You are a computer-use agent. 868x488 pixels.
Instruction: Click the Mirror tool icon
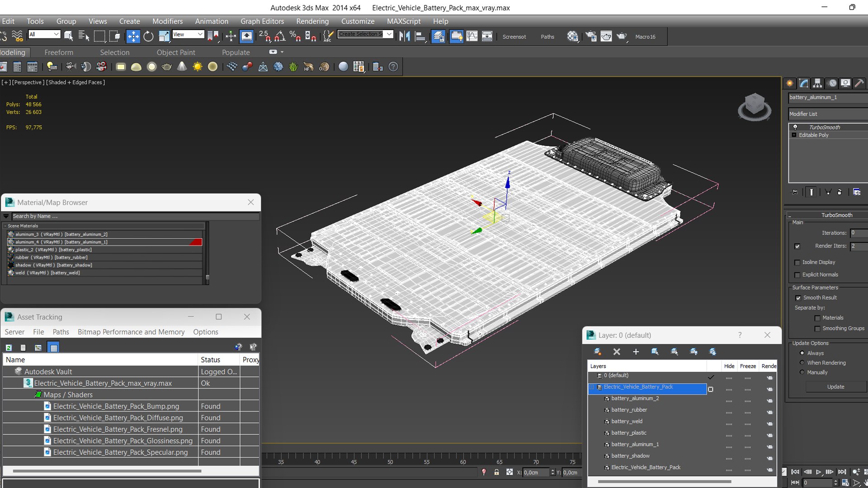[x=405, y=36]
